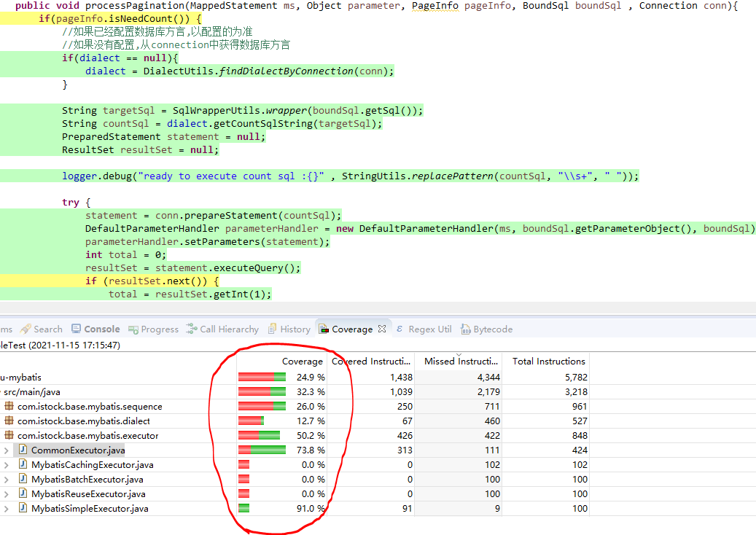Image resolution: width=756 pixels, height=535 pixels.
Task: Click the CommonExecutor.java file icon
Action: 23,450
